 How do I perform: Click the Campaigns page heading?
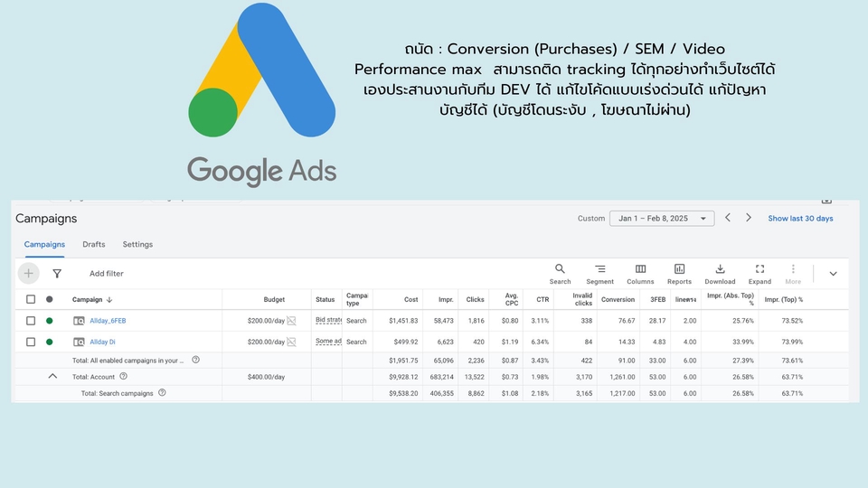pos(46,219)
